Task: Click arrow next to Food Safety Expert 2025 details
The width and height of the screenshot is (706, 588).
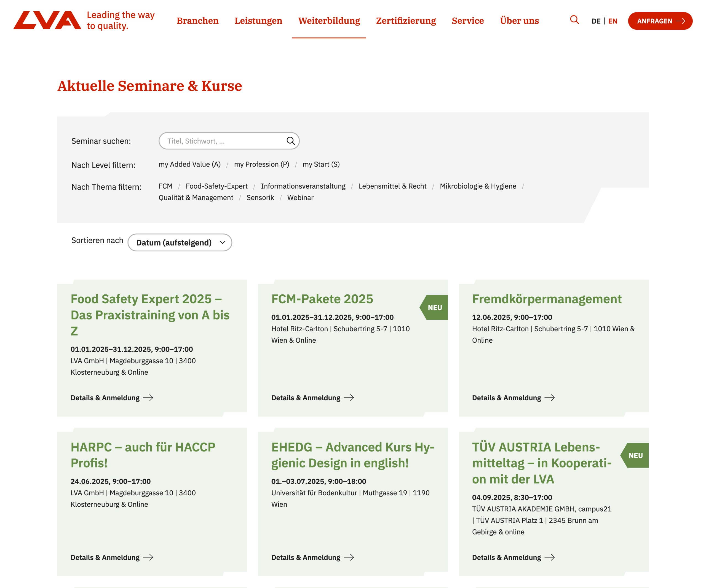Action: [x=148, y=398]
